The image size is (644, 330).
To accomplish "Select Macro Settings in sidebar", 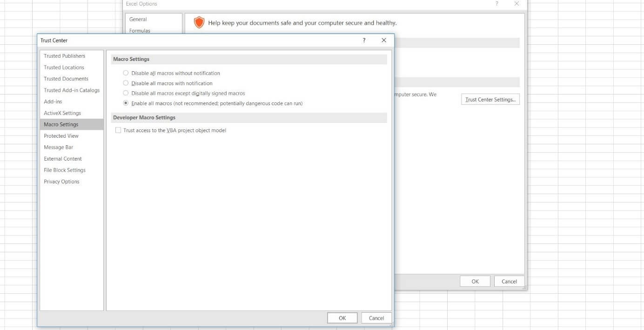I will tap(72, 124).
